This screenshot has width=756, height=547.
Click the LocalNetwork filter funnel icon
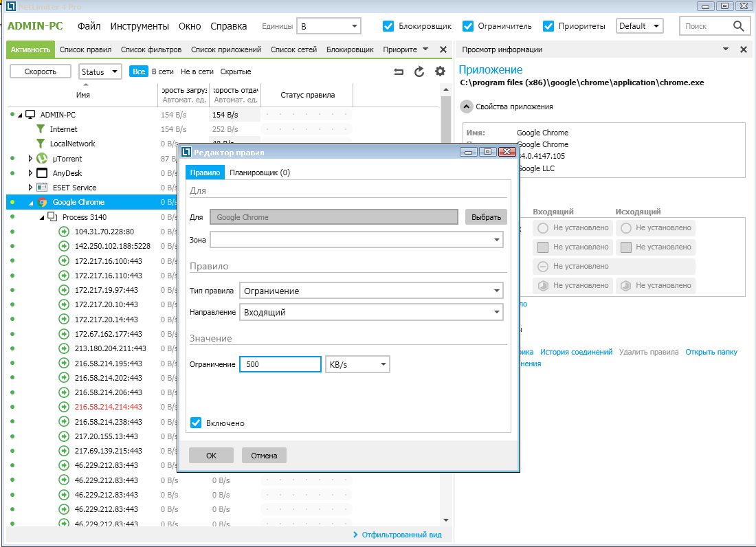(41, 144)
